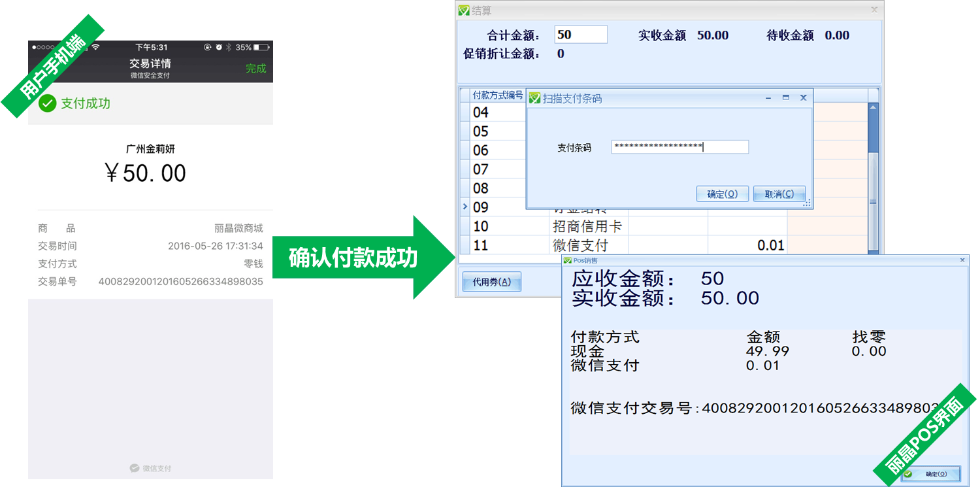The height and width of the screenshot is (491, 980).
Task: Click the 合计金额 input field showing 50
Action: point(581,35)
